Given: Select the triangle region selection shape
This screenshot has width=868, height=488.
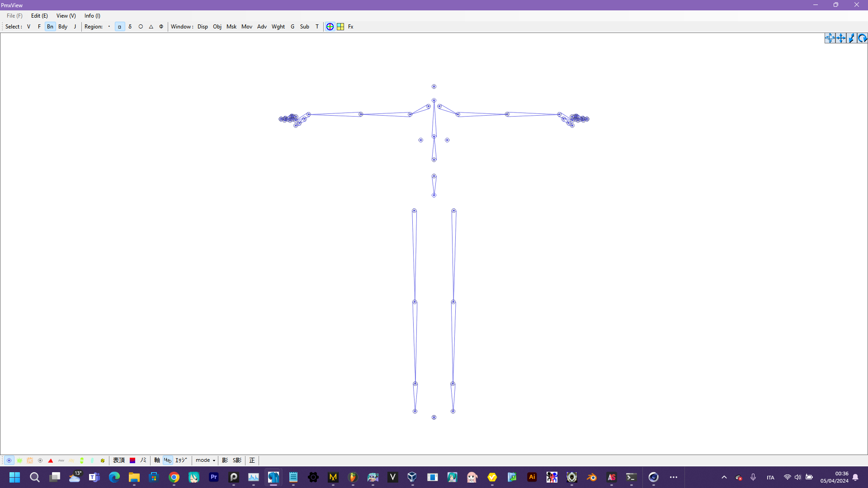Looking at the screenshot, I should (x=151, y=27).
